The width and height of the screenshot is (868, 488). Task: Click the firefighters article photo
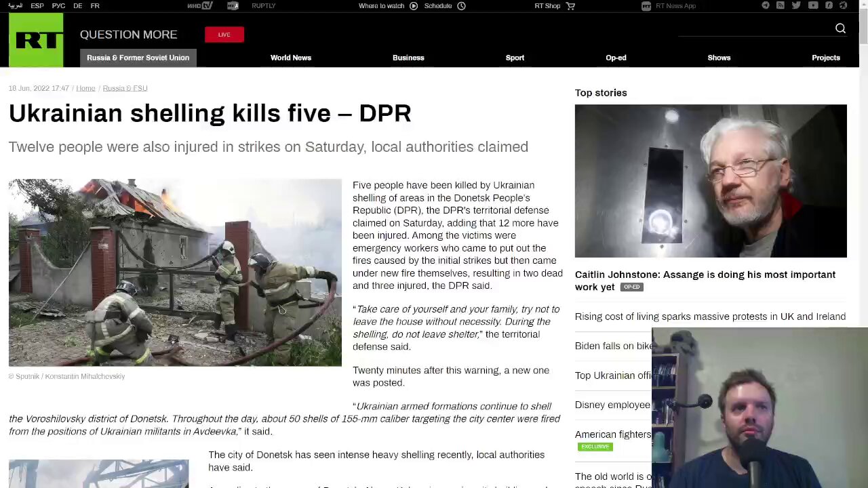click(175, 272)
